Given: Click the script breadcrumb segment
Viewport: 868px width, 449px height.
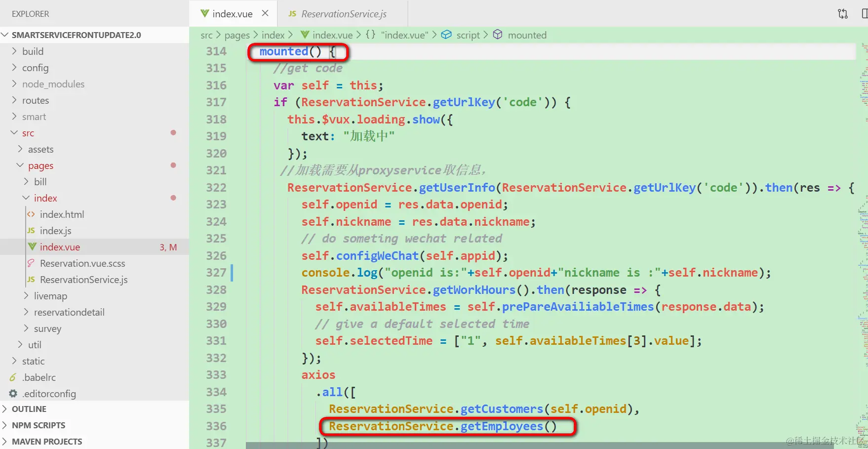Looking at the screenshot, I should click(x=468, y=35).
